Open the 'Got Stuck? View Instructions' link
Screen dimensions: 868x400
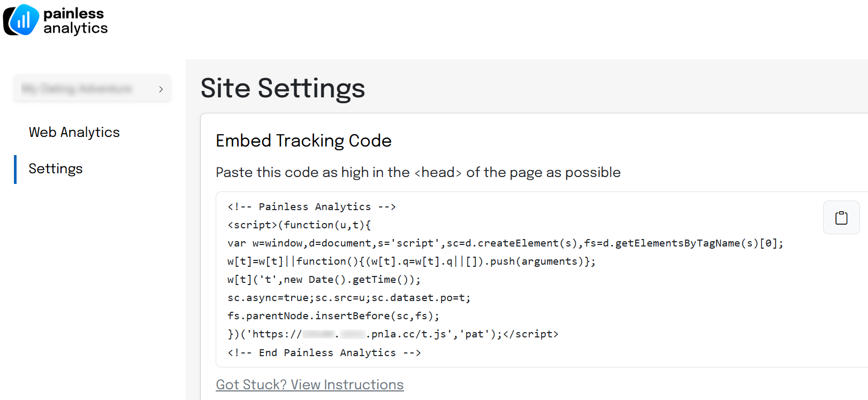[x=310, y=384]
